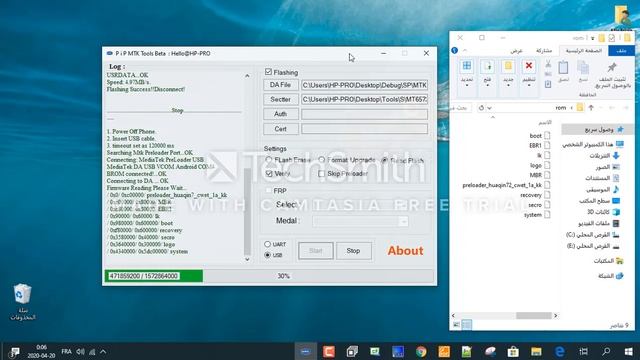This screenshot has height=360, width=640.
Task: Open Google Chrome from taskbar
Action: [421, 351]
